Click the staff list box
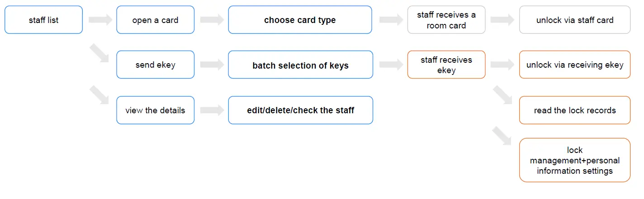Viewport: 644px width, 199px height. click(43, 20)
